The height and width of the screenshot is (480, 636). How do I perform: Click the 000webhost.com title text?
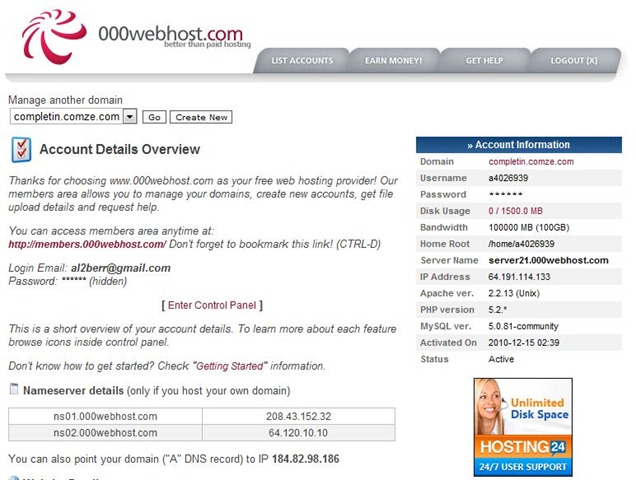tap(170, 33)
